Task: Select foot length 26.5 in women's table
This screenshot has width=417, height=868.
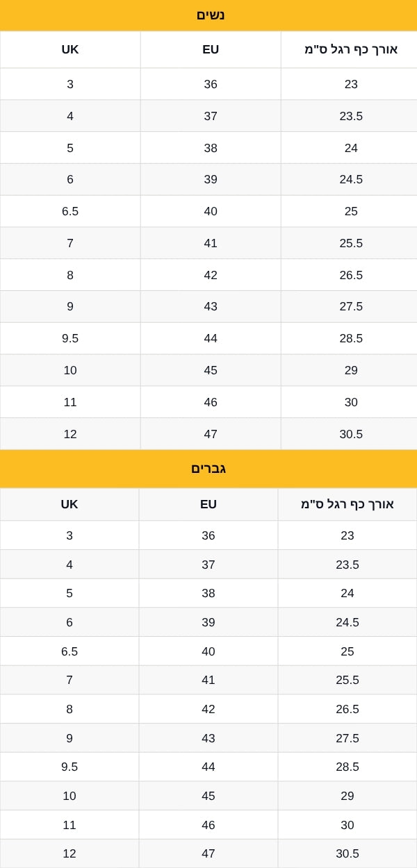Action: (x=351, y=275)
